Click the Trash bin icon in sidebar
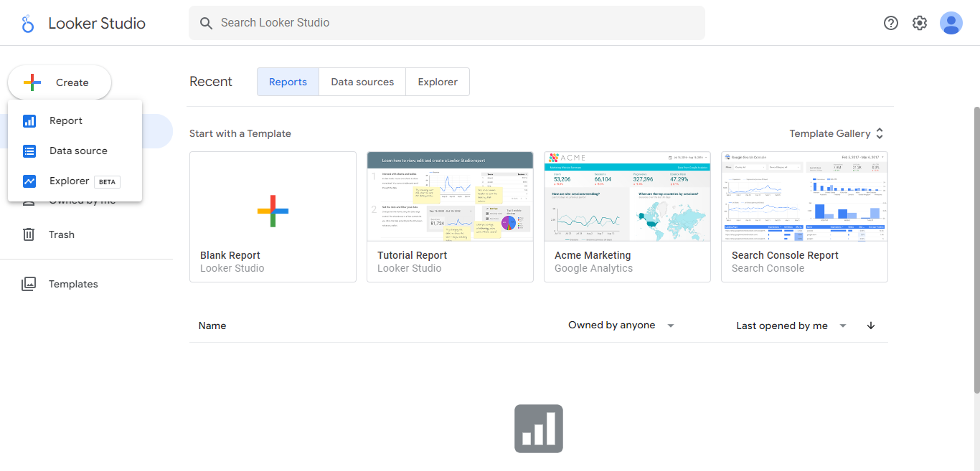Image resolution: width=980 pixels, height=471 pixels. (29, 234)
